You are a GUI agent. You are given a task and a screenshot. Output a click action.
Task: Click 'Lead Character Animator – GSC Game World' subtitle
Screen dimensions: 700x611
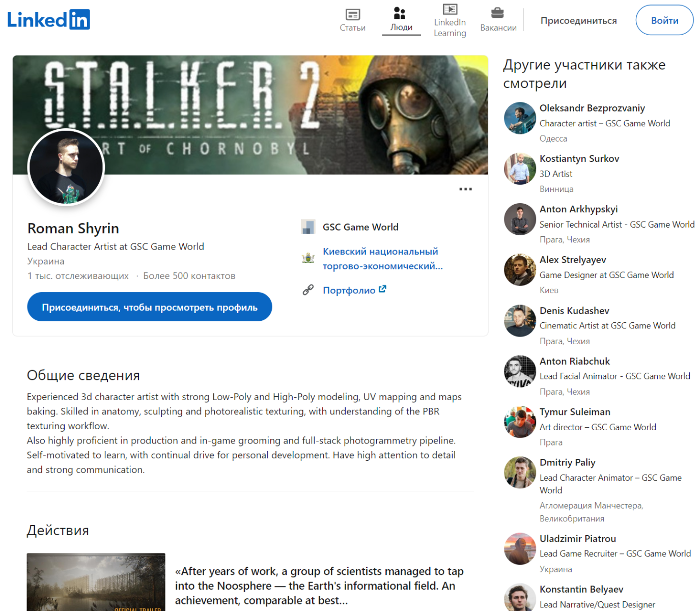click(610, 484)
